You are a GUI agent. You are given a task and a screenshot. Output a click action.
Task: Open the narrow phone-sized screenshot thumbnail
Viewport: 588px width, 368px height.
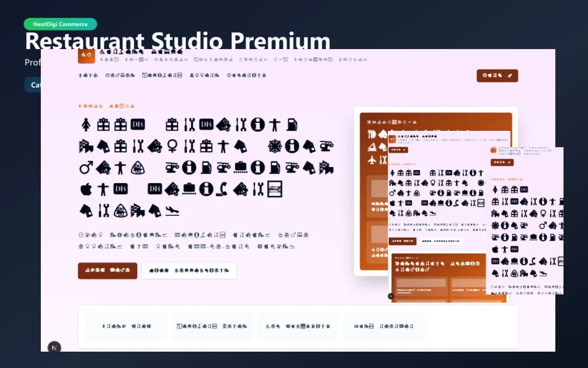(x=525, y=221)
